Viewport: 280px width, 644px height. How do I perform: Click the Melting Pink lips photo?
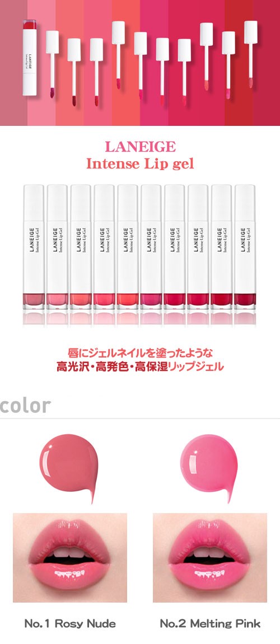click(209, 557)
